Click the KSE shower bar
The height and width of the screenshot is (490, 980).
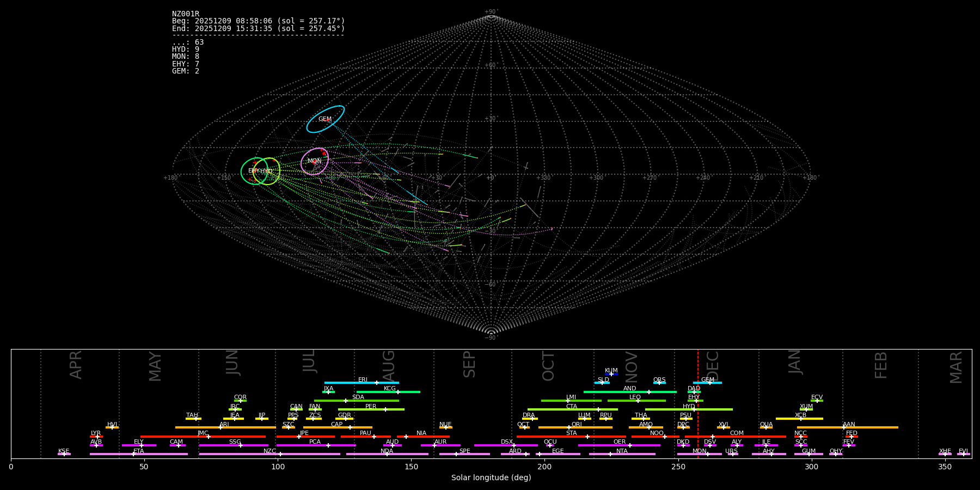tap(64, 454)
